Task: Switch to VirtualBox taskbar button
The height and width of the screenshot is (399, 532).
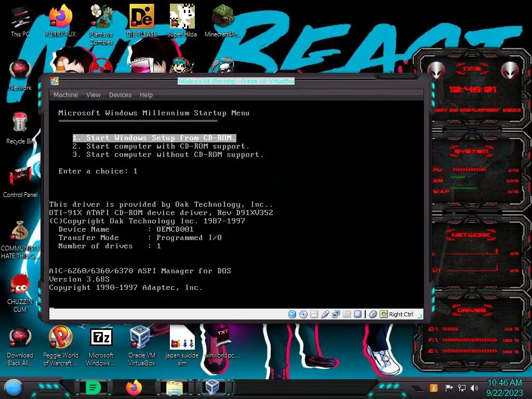Action: point(212,388)
